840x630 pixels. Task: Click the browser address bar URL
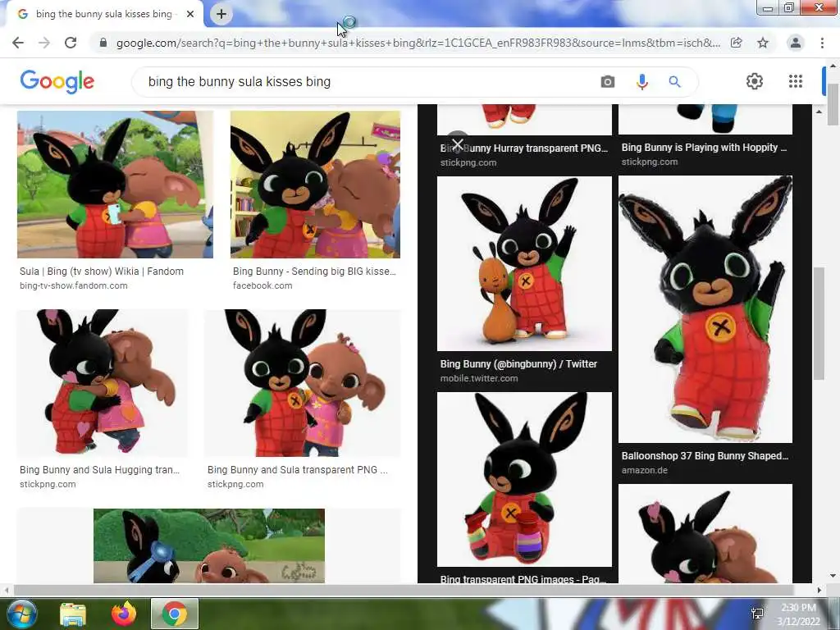[418, 43]
